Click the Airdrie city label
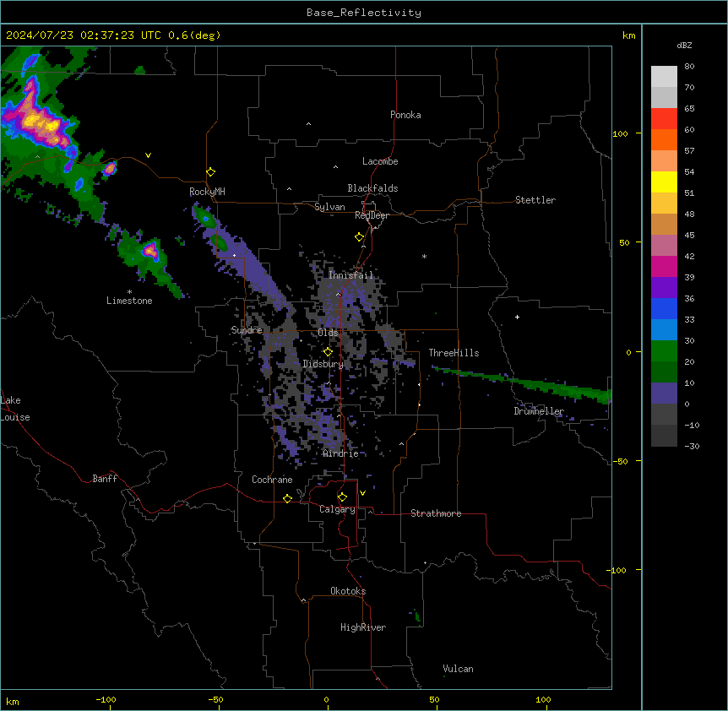This screenshot has width=728, height=711. click(340, 453)
